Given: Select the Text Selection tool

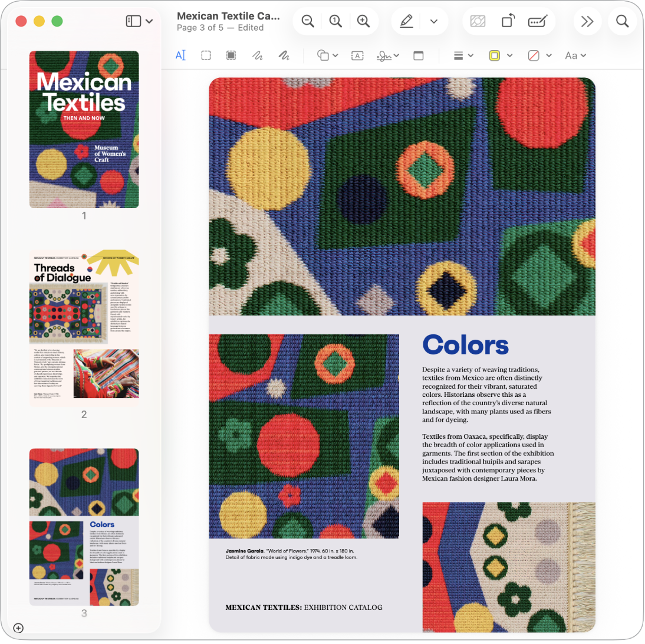Looking at the screenshot, I should (x=180, y=55).
